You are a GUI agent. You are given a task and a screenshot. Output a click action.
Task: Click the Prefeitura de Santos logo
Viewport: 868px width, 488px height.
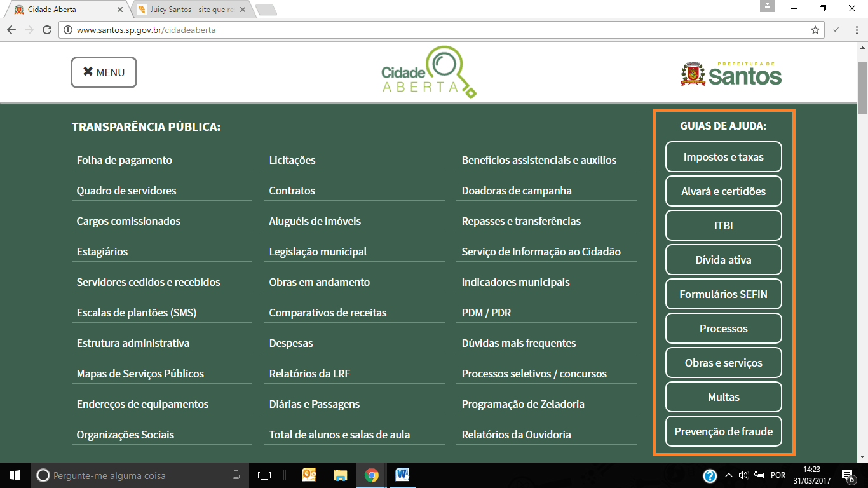point(731,74)
